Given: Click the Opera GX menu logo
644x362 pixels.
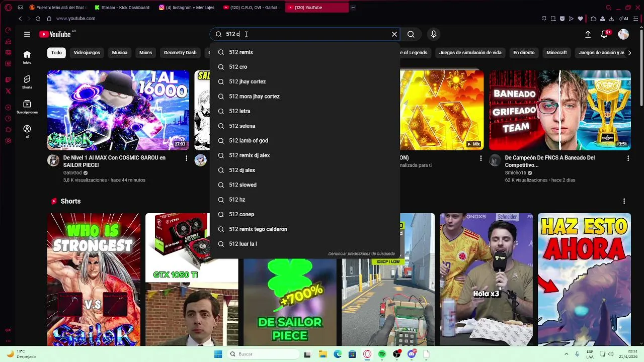Looking at the screenshot, I should tap(8, 8).
